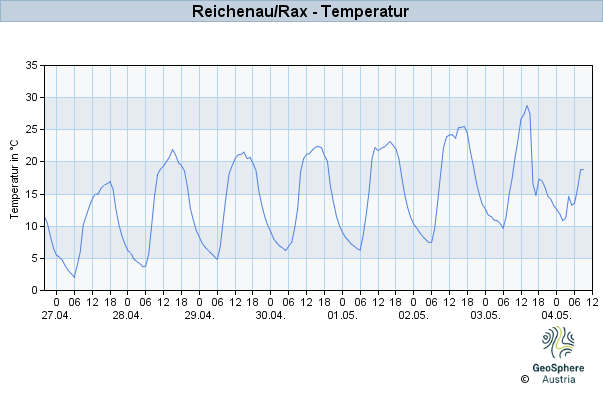Click the 27.04. date label
603x400 pixels.
[57, 315]
